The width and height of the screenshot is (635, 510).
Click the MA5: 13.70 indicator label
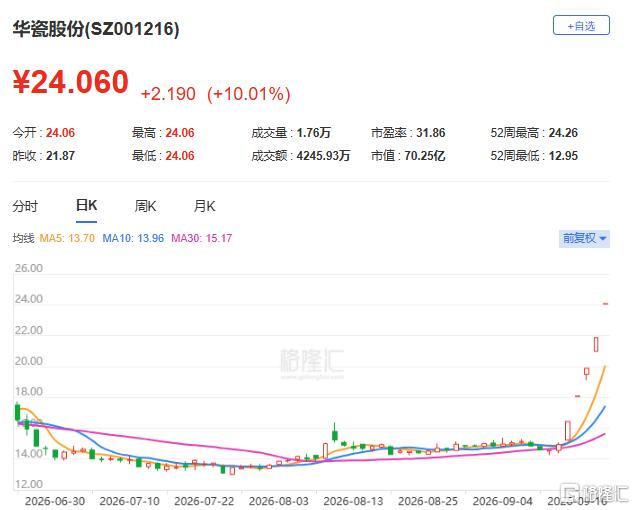[67, 238]
